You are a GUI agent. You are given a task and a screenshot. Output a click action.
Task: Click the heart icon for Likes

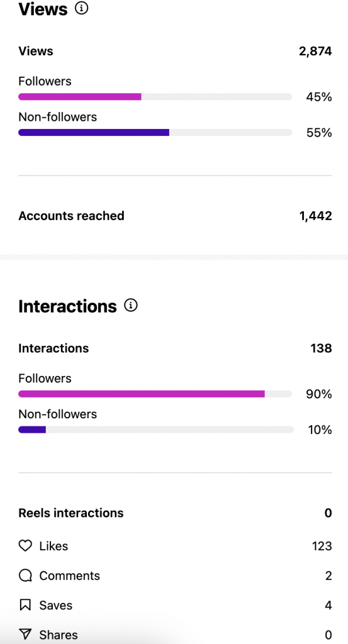(25, 546)
